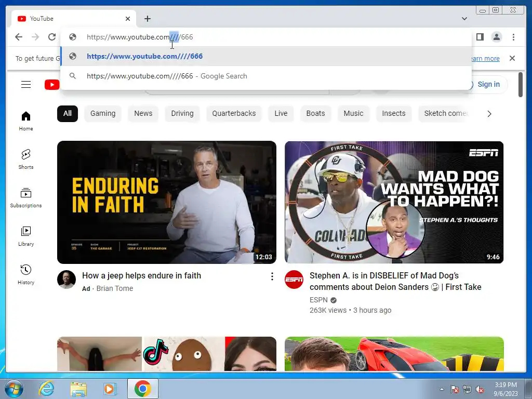Open the 'How a jeep helps endure in faith' title
Image resolution: width=532 pixels, height=399 pixels.
pyautogui.click(x=141, y=275)
